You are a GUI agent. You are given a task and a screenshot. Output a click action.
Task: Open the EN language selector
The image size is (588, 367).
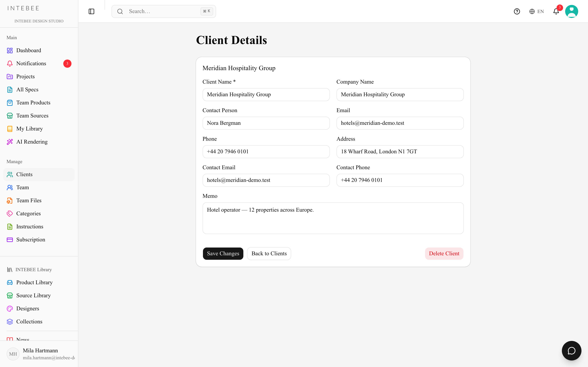tap(536, 11)
